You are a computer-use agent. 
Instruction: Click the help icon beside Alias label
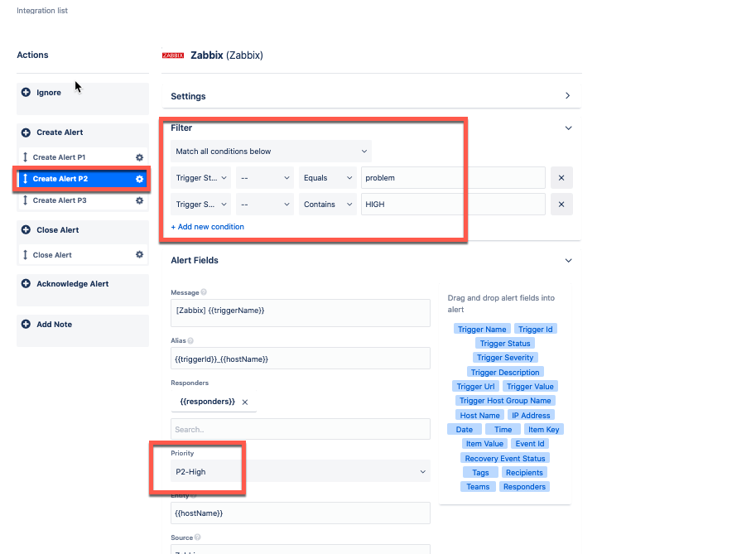pos(190,340)
